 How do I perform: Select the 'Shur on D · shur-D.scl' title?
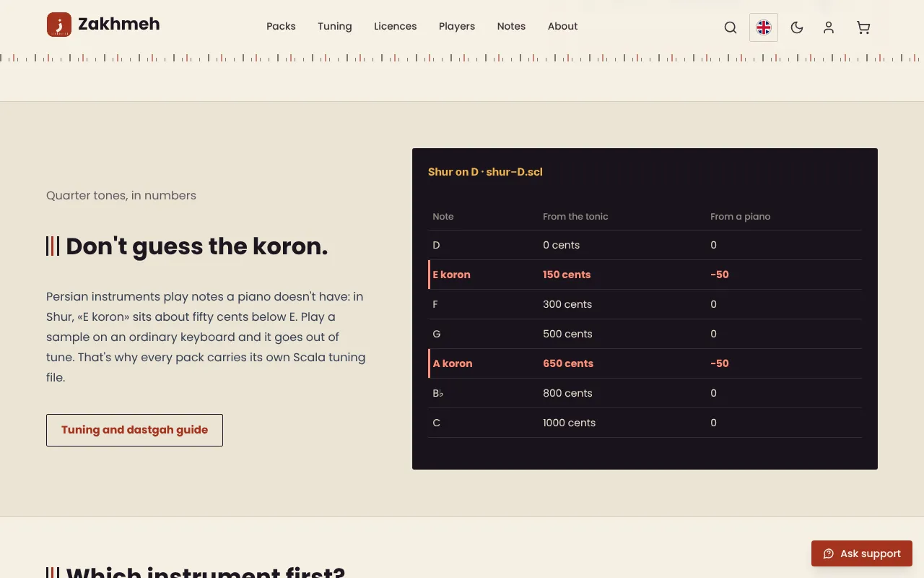pos(485,172)
